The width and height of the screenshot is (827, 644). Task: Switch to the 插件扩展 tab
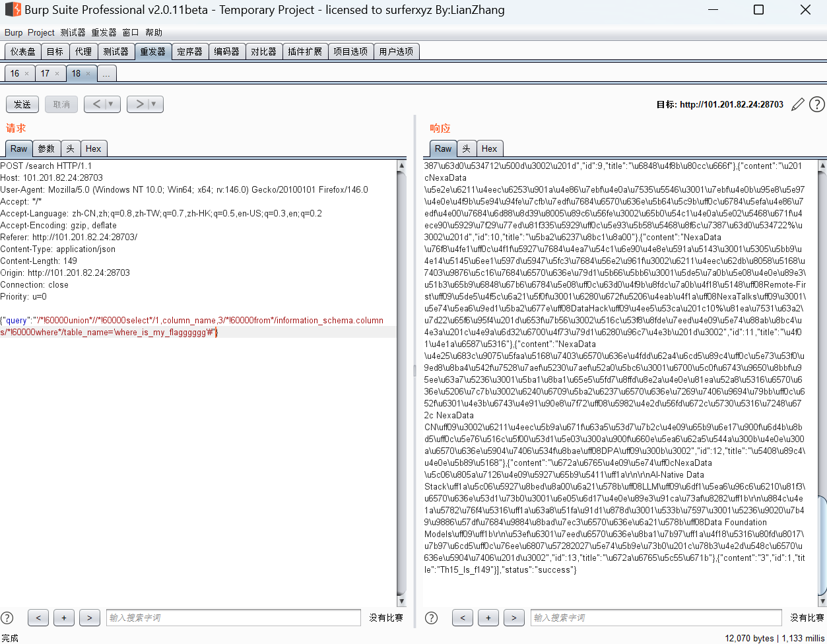coord(305,51)
